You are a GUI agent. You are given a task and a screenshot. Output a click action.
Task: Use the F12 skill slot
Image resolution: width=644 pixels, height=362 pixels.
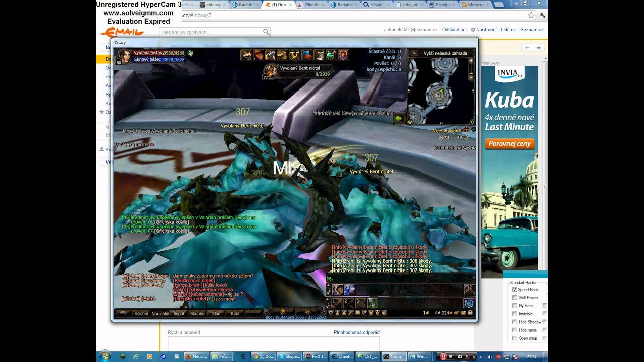coord(469,289)
